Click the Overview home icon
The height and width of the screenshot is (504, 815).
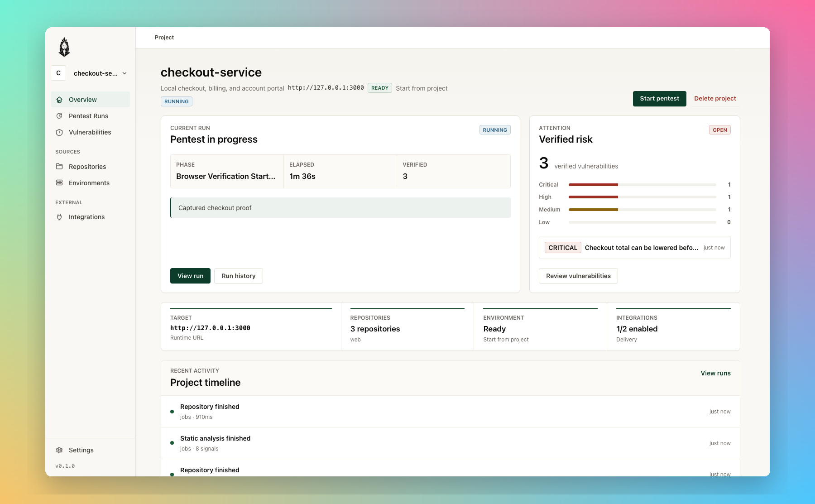pyautogui.click(x=59, y=100)
